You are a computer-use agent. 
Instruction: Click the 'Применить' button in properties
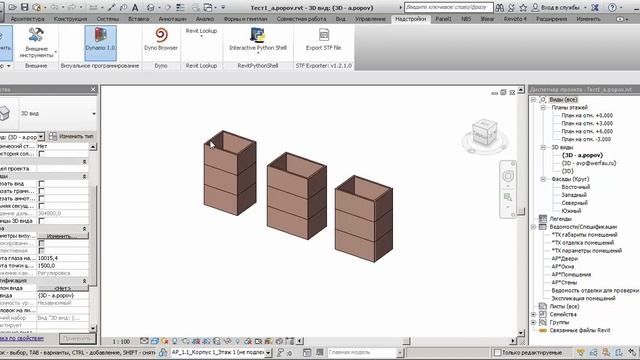pos(77,338)
